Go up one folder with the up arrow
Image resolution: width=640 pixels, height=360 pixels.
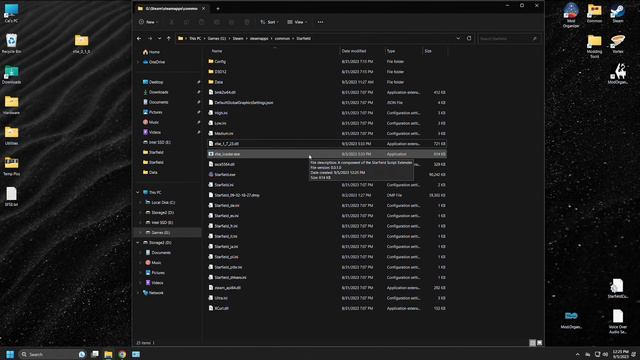pyautogui.click(x=169, y=38)
